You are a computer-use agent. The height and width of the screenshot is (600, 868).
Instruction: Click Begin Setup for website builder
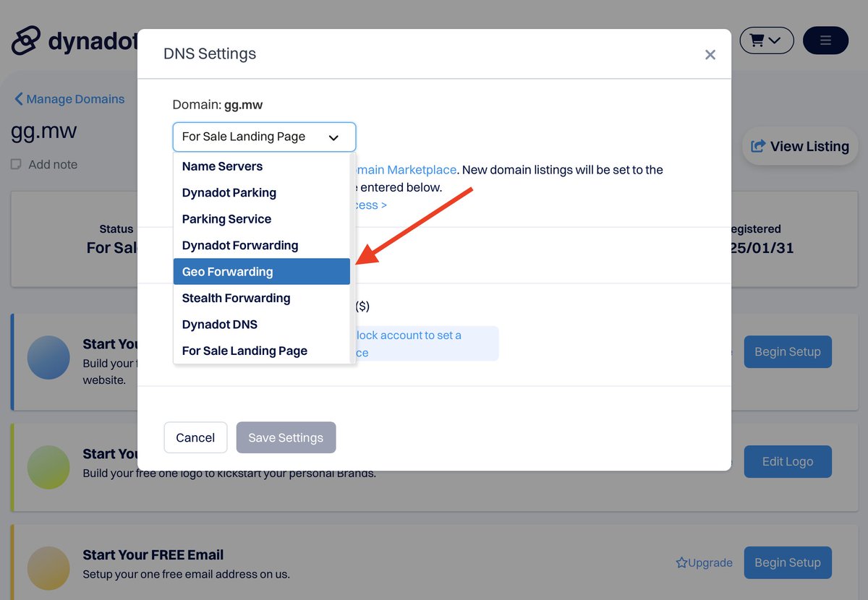(x=788, y=351)
